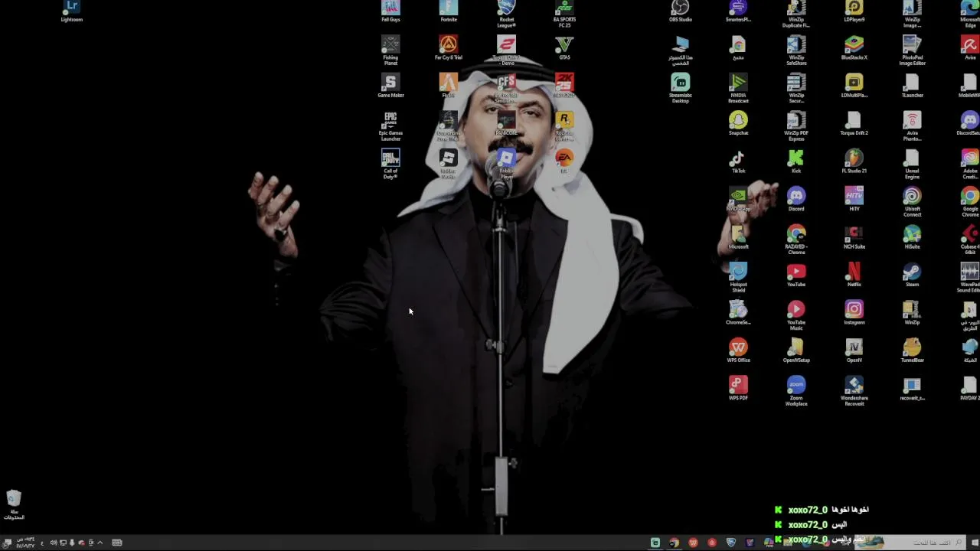The width and height of the screenshot is (980, 551).
Task: Open the OpenVSetup desktop icon
Action: click(x=796, y=350)
